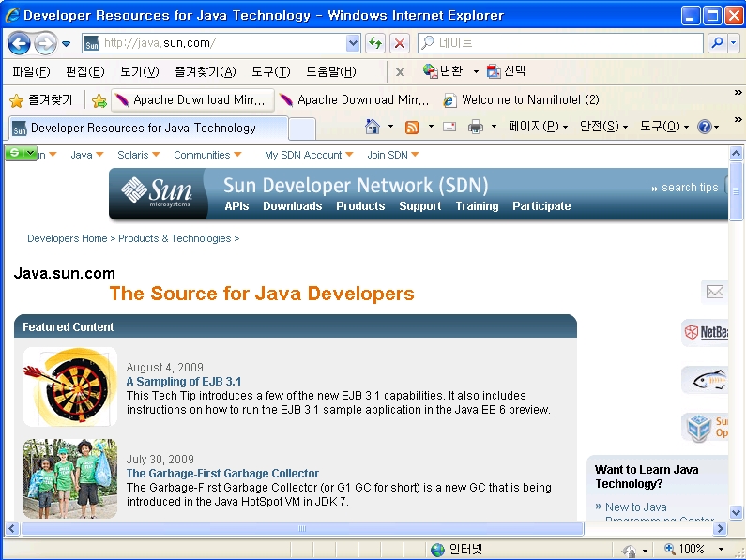Screen dimensions: 746x560
Task: Click the blue Help question mark icon
Action: point(705,127)
